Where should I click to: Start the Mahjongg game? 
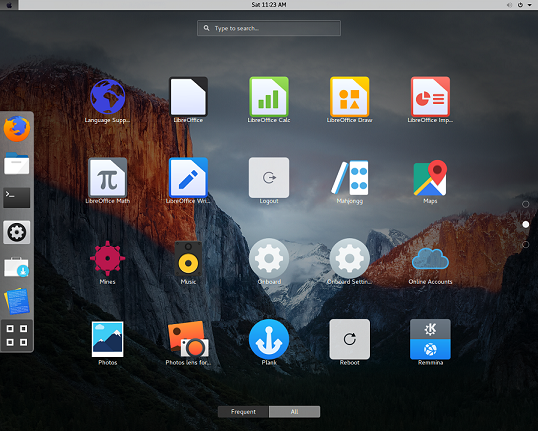click(x=350, y=177)
